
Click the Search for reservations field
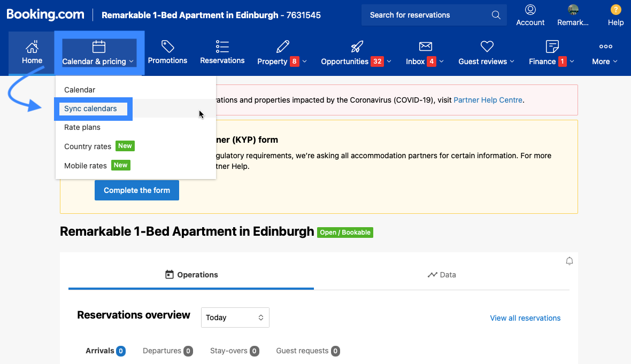(425, 15)
